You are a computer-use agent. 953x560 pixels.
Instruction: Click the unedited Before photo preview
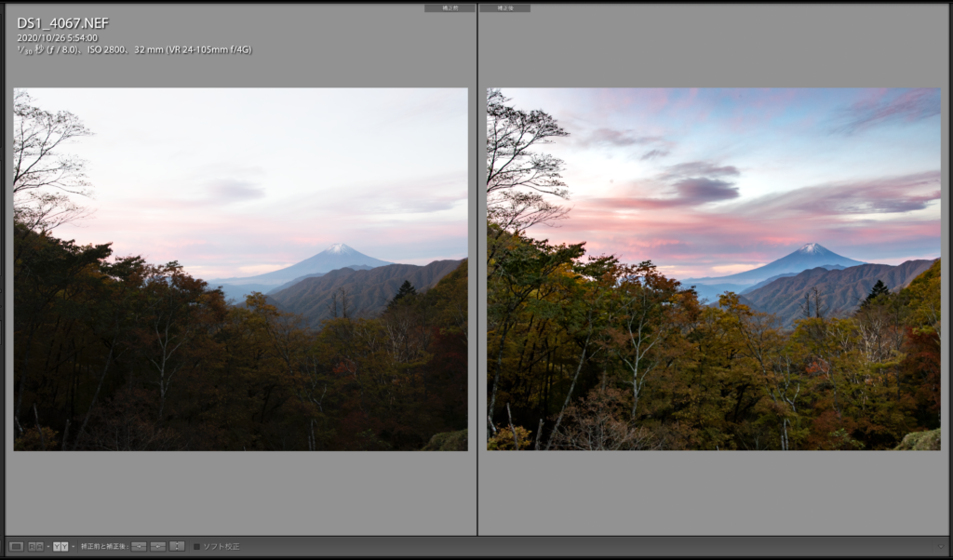click(x=240, y=270)
